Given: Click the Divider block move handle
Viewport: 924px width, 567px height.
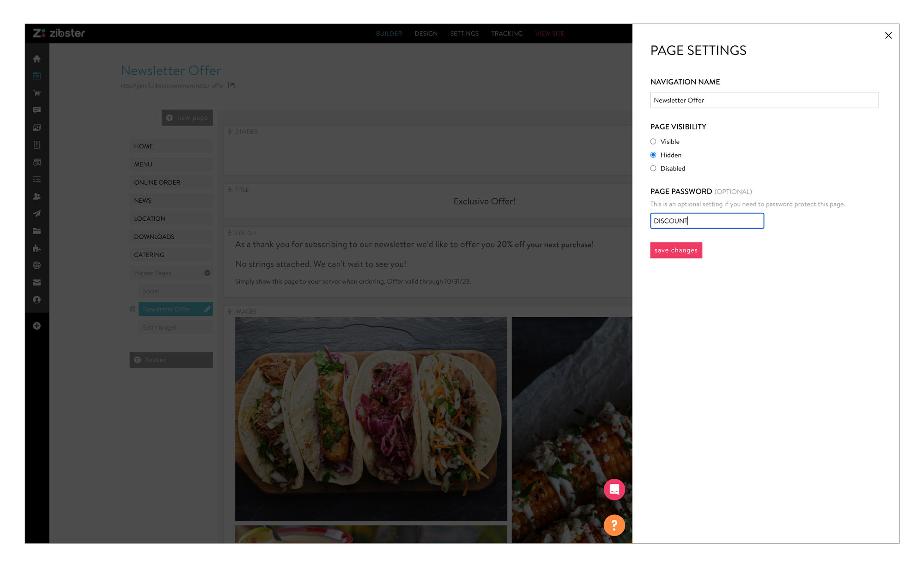Looking at the screenshot, I should (x=230, y=132).
